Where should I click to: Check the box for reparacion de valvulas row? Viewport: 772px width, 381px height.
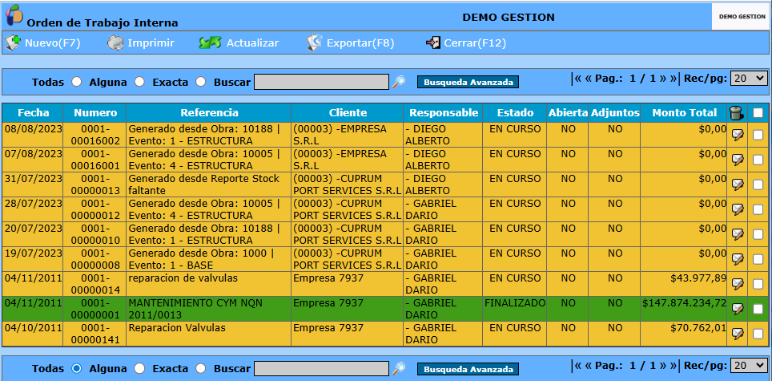[x=758, y=284]
